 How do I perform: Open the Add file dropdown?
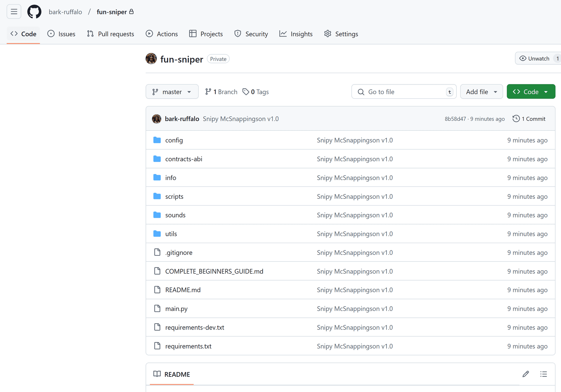pos(481,92)
